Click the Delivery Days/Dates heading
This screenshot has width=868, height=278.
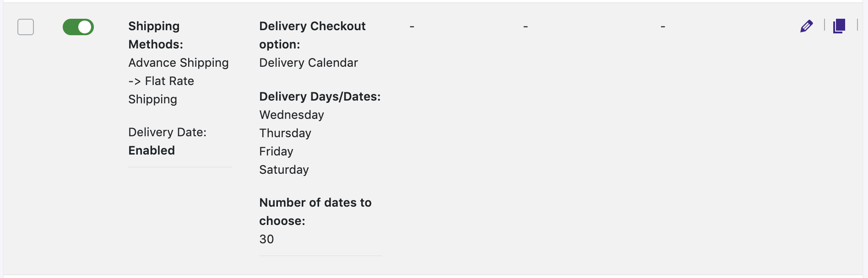click(x=320, y=96)
